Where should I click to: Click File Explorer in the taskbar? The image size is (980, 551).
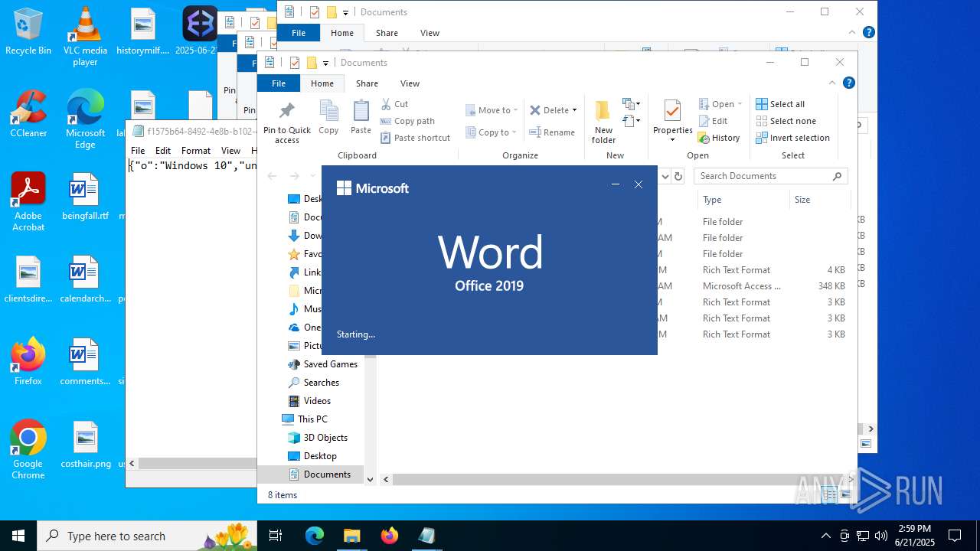(x=352, y=536)
